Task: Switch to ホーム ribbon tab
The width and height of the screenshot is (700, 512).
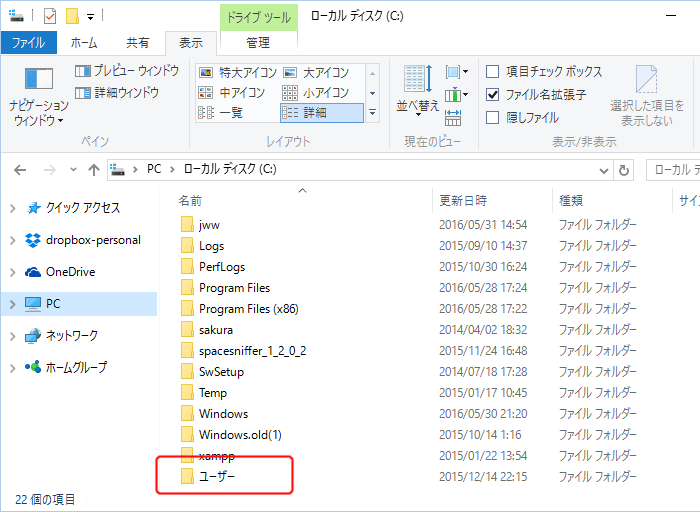Action: 84,43
